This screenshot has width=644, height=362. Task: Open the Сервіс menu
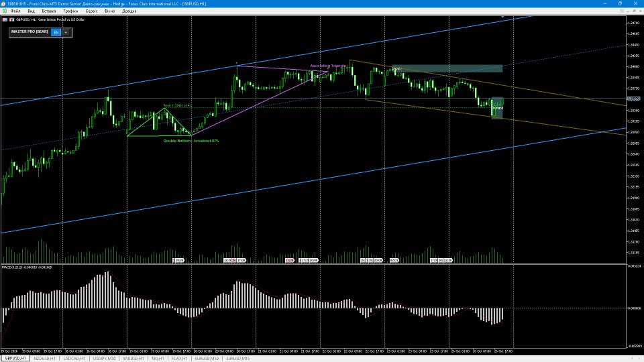pos(91,11)
